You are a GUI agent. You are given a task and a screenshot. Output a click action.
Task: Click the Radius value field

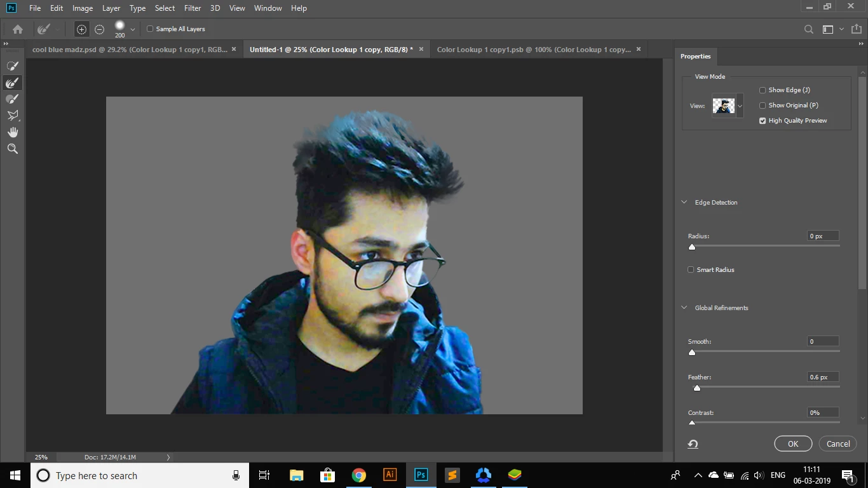[x=823, y=236]
